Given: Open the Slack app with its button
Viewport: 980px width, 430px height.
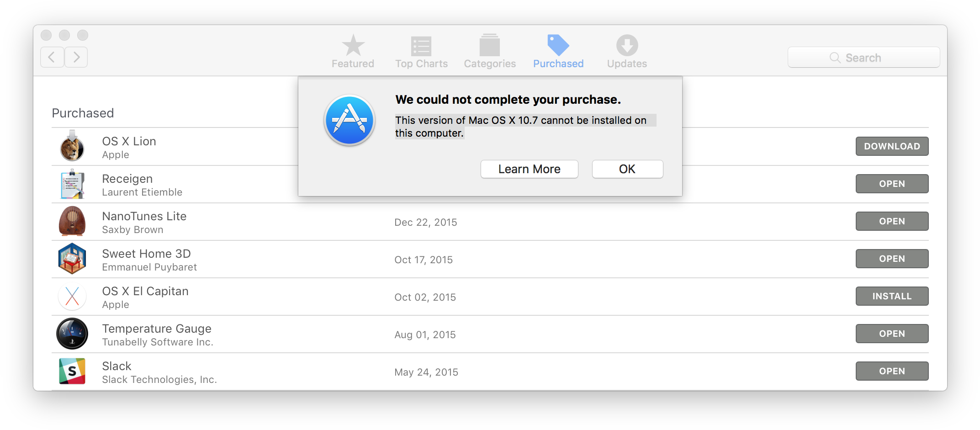Looking at the screenshot, I should coord(892,371).
